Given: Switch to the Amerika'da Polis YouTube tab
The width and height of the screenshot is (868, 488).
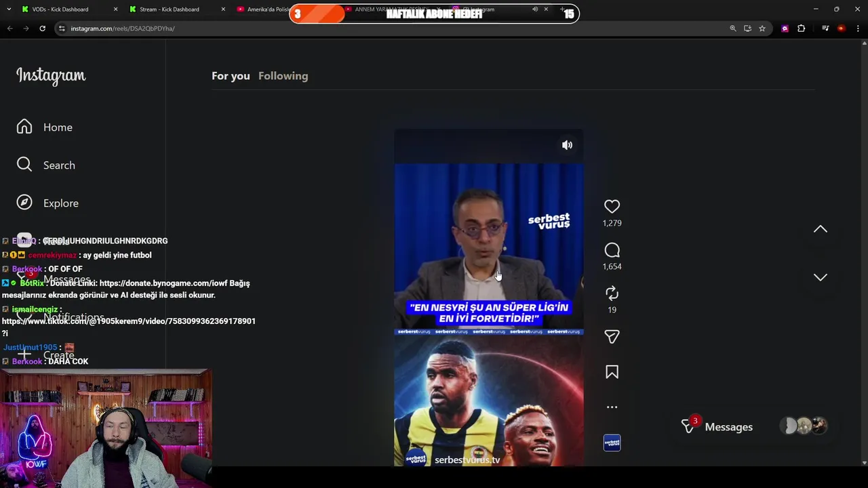Looking at the screenshot, I should pos(264,9).
